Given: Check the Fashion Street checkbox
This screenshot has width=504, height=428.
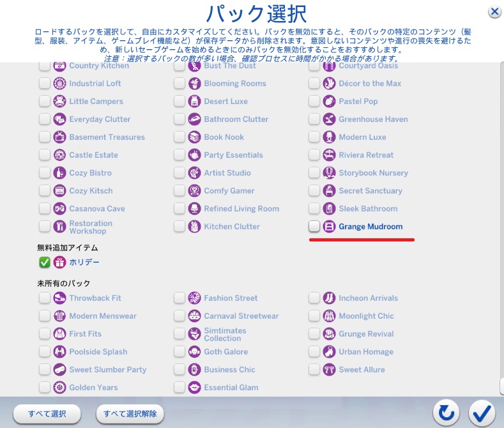Looking at the screenshot, I should [179, 298].
